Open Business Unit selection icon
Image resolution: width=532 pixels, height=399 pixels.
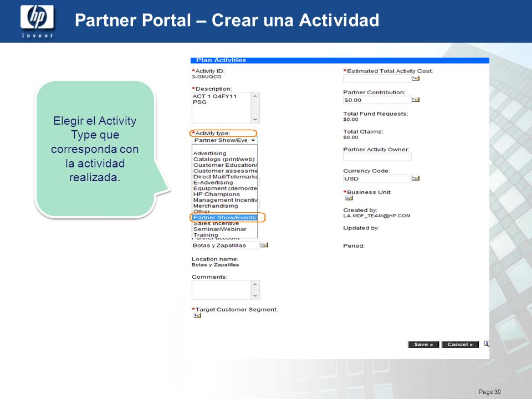(x=349, y=198)
